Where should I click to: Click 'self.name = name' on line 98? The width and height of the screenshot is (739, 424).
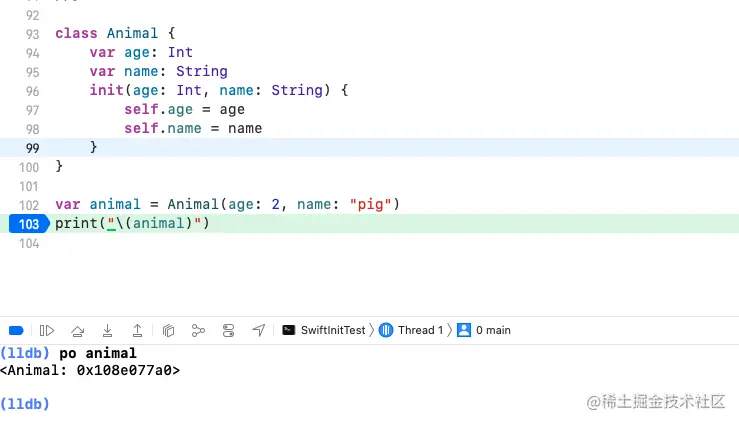(193, 128)
